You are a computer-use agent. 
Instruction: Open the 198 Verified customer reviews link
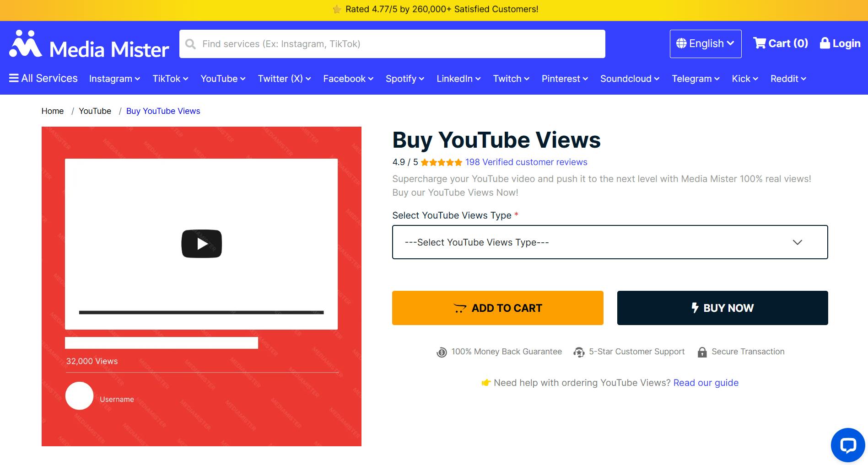pos(526,162)
